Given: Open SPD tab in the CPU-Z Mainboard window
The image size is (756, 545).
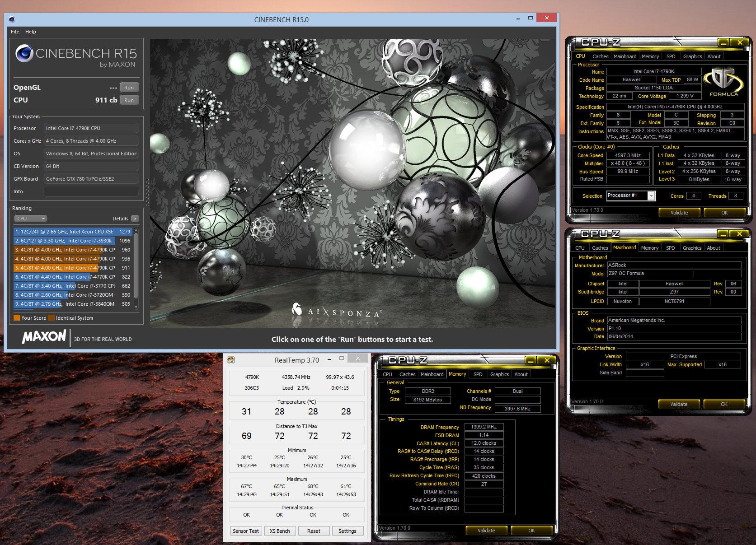Looking at the screenshot, I should click(x=671, y=248).
